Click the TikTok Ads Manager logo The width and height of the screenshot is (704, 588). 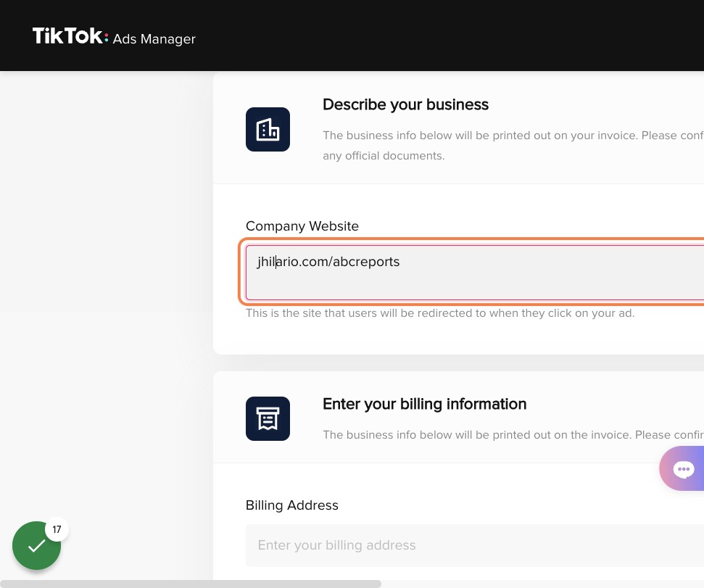[x=114, y=36]
